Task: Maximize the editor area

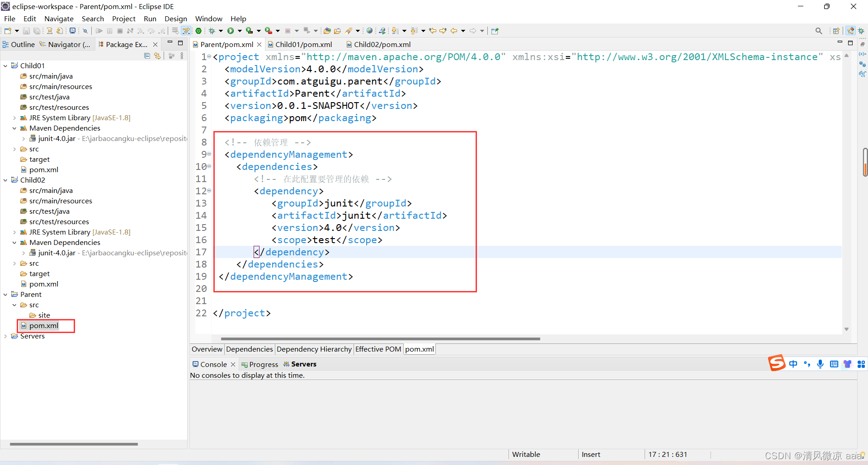Action: (x=850, y=43)
